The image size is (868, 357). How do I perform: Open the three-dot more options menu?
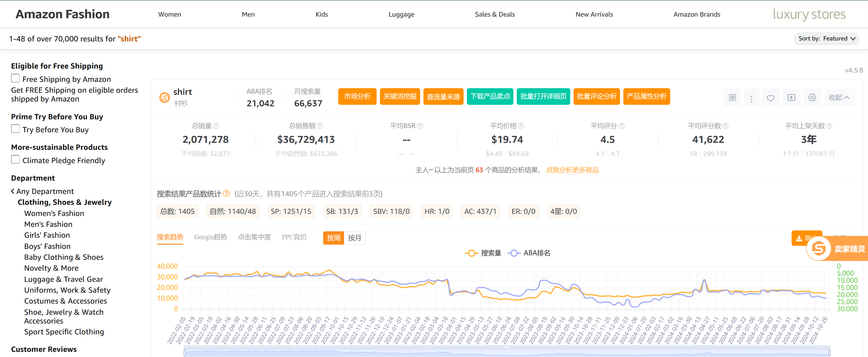point(751,98)
